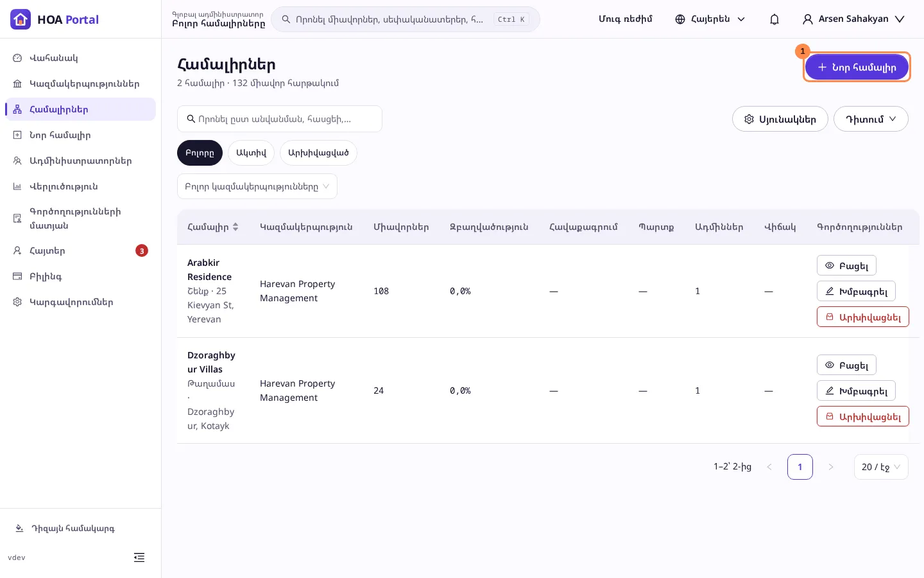This screenshot has height=578, width=924.
Task: Expand Դիտում view dropdown
Action: coord(871,119)
